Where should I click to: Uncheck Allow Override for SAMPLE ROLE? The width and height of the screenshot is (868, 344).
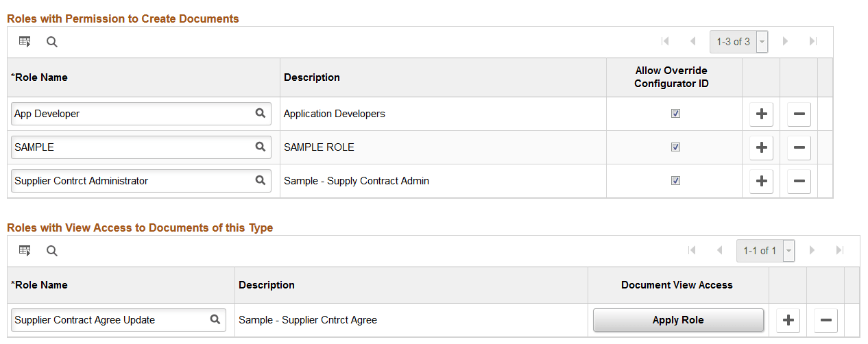(x=675, y=147)
